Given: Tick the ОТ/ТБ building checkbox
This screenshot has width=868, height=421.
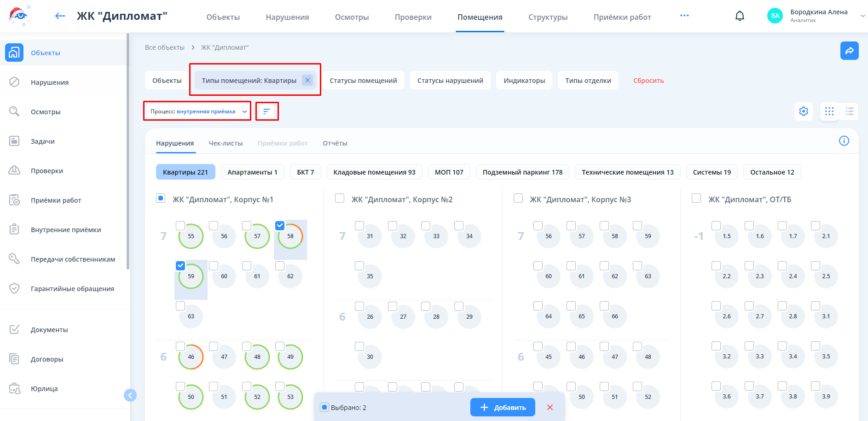Looking at the screenshot, I should [x=696, y=199].
